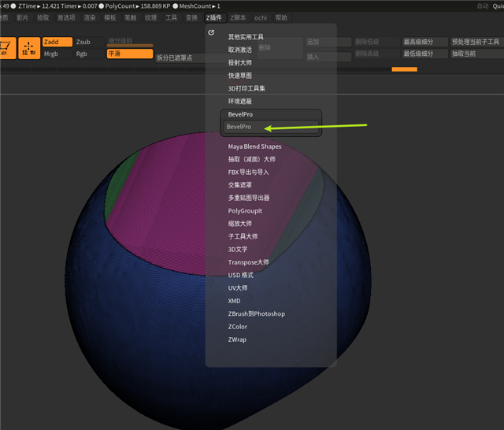
Task: Click the 删除 button
Action: [280, 47]
